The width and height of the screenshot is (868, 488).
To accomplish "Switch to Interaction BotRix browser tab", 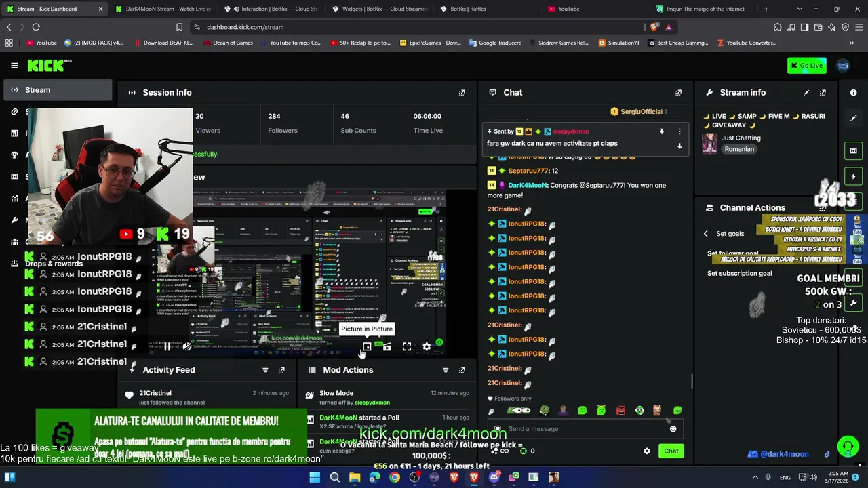I will [271, 9].
